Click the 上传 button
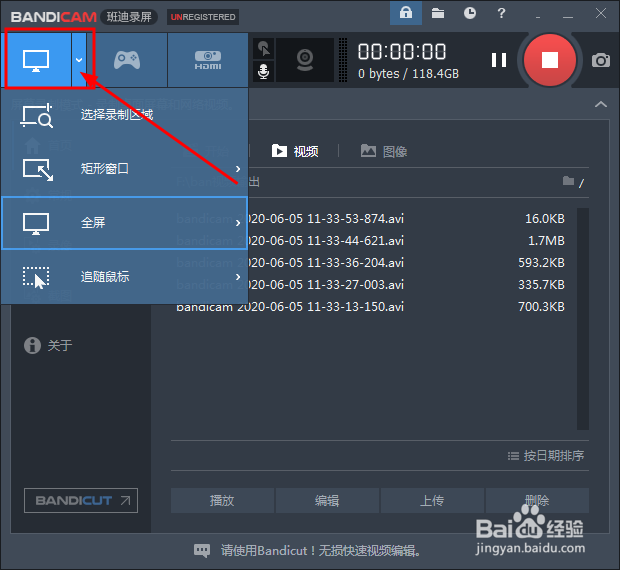Viewport: 620px width, 570px height. point(432,500)
